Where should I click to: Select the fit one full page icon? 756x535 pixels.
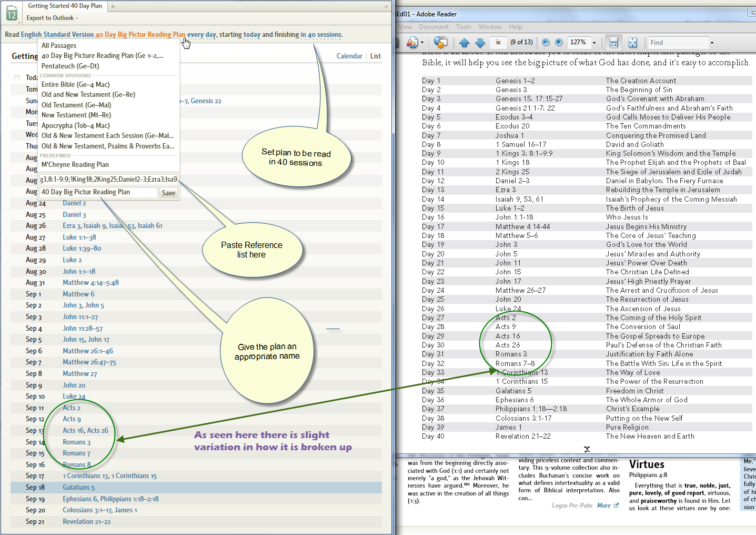point(632,42)
